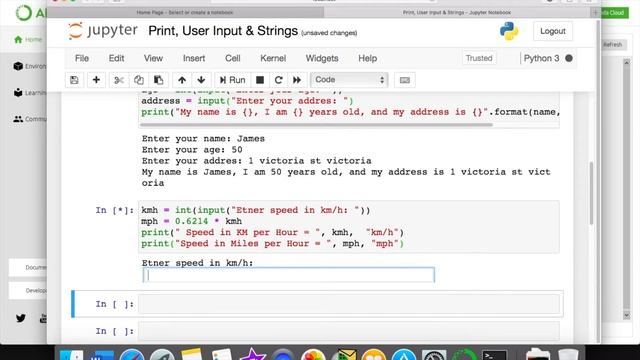Run the current cell
This screenshot has width=640, height=360.
coord(232,80)
